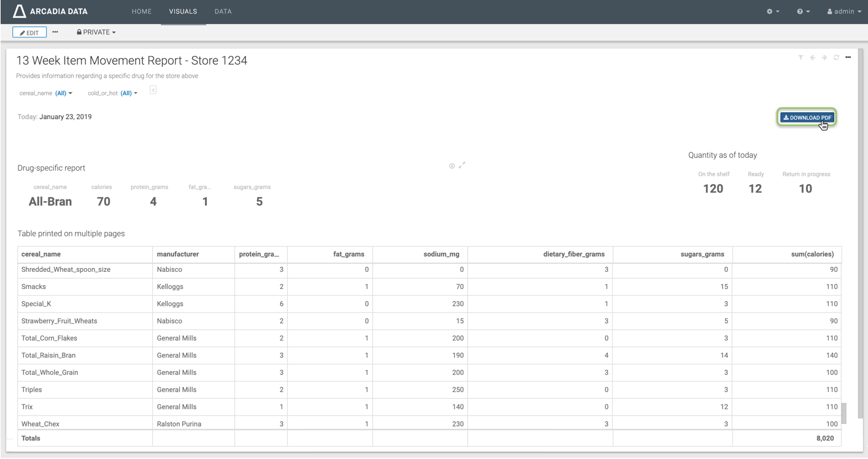Click the DOWNLOAD PDF button
The height and width of the screenshot is (459, 868).
807,117
